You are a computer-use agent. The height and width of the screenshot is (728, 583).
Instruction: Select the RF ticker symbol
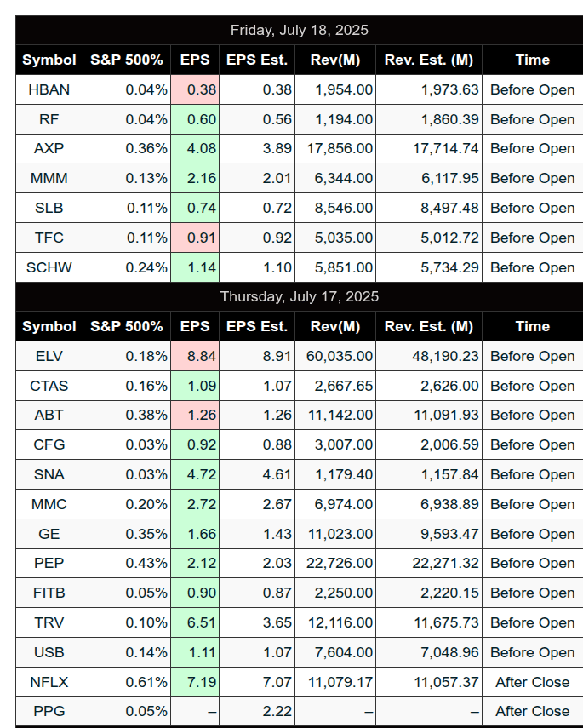coord(49,119)
